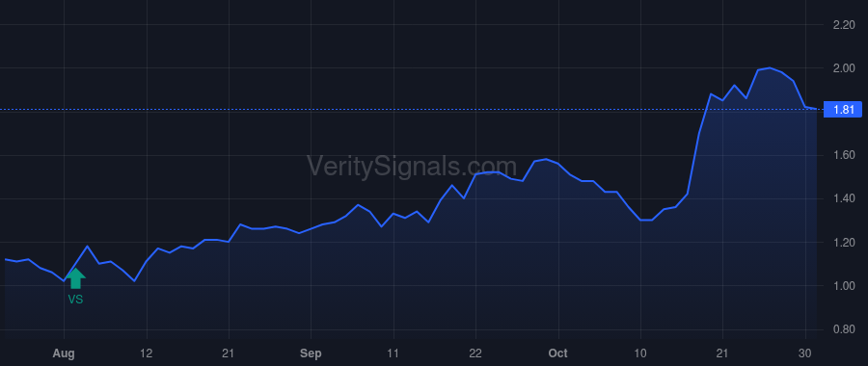The width and height of the screenshot is (868, 366).
Task: Click the Oct date axis label
Action: 558,353
